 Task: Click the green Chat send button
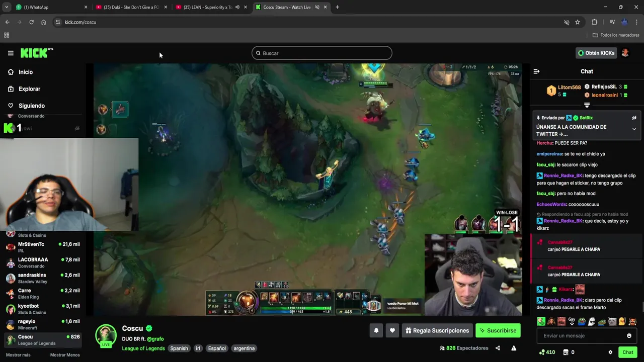coord(627,352)
